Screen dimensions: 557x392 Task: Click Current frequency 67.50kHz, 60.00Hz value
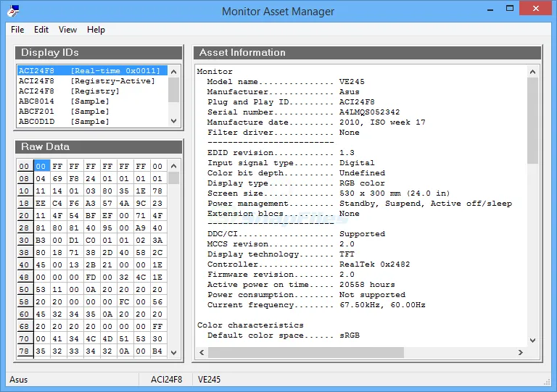click(x=382, y=305)
